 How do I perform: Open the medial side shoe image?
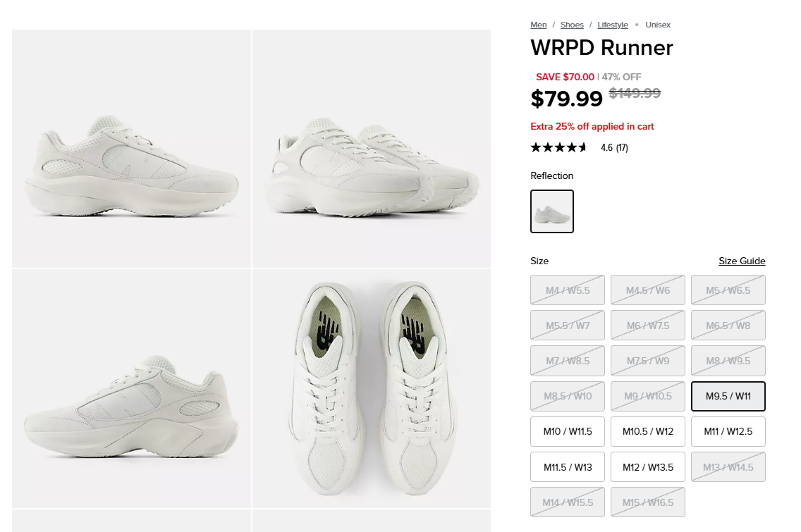tap(132, 388)
